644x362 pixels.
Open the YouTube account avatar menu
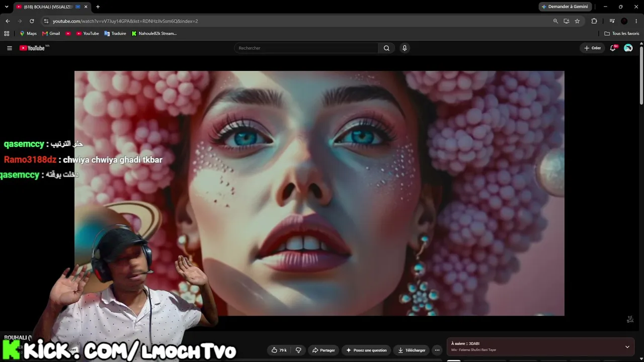pyautogui.click(x=628, y=48)
